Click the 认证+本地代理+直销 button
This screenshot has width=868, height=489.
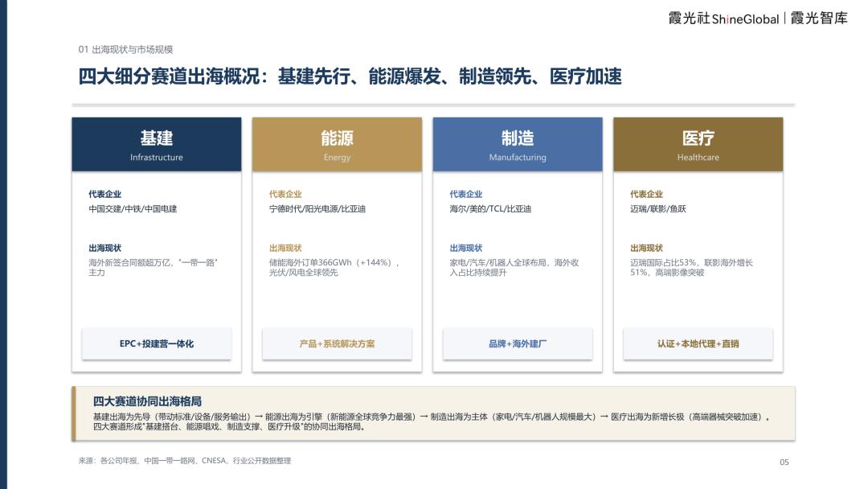(698, 344)
